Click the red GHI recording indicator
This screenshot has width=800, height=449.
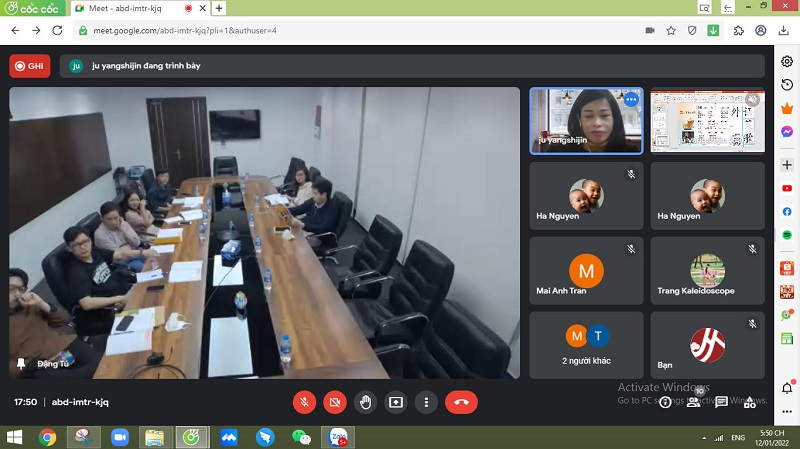point(30,66)
